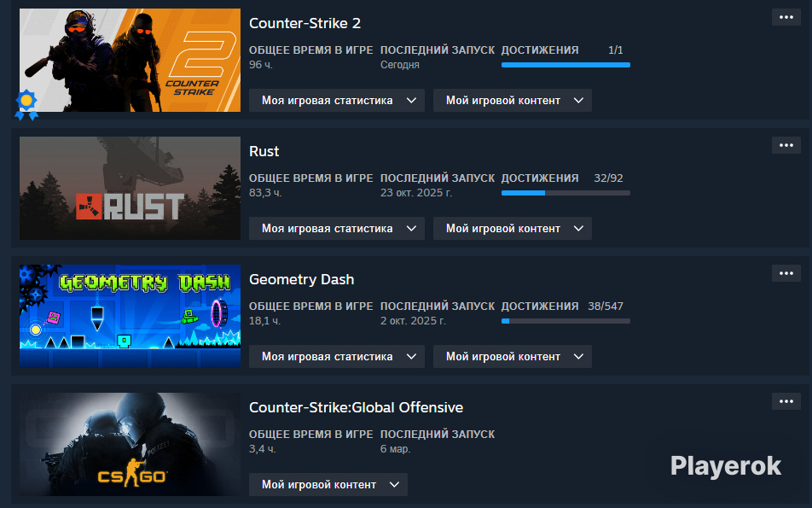Expand Counter-Strike 2 'Моя игровая статистика' dropdown
812x508 pixels.
coord(337,100)
